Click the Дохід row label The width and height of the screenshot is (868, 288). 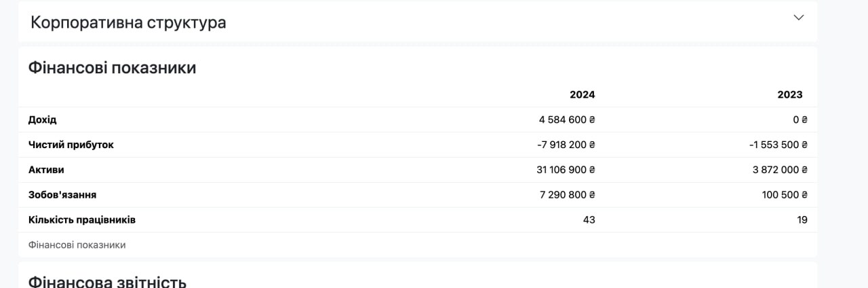click(x=43, y=120)
